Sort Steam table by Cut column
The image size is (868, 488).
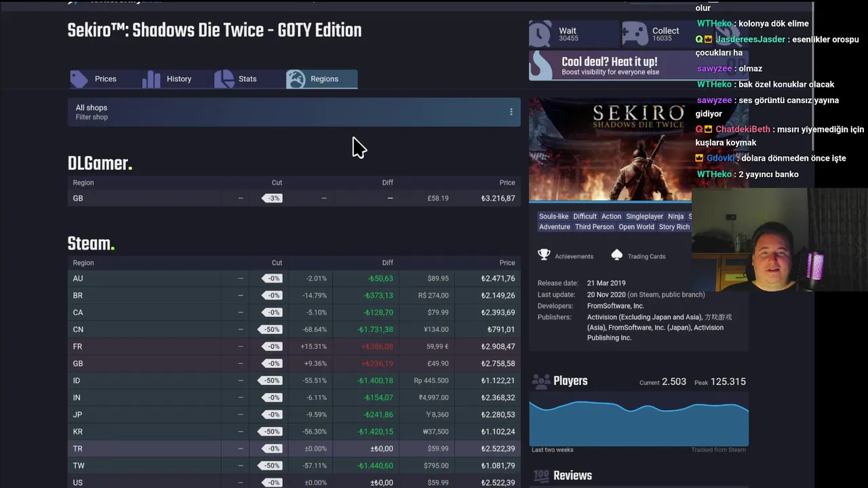click(x=277, y=262)
